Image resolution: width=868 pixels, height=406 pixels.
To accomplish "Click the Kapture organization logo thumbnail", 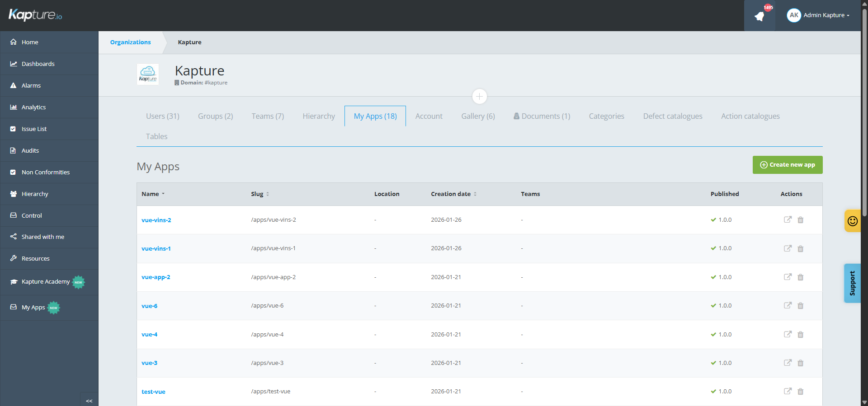I will 148,74.
